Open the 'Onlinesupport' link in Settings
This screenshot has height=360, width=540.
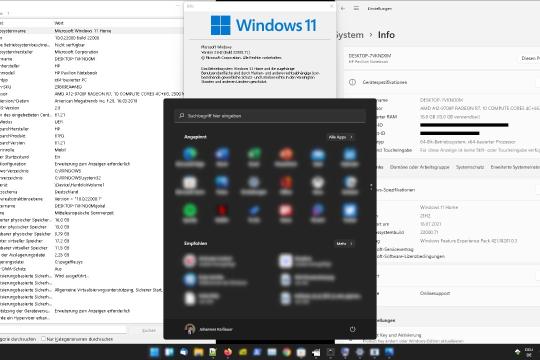[435, 293]
